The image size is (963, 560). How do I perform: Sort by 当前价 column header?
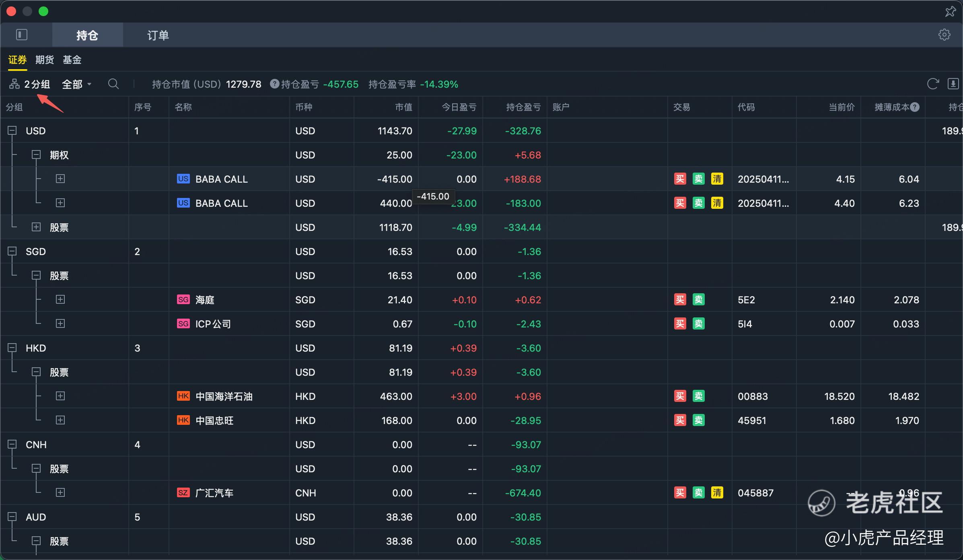[x=842, y=107]
